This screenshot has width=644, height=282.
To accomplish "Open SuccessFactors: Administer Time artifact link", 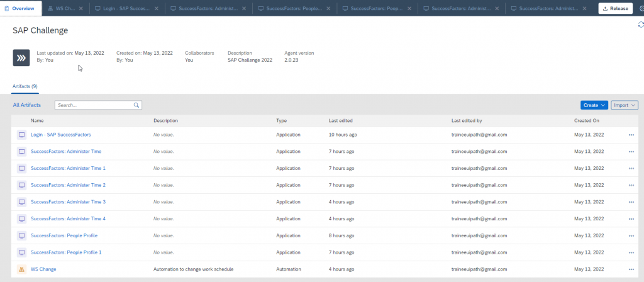I will coord(66,151).
